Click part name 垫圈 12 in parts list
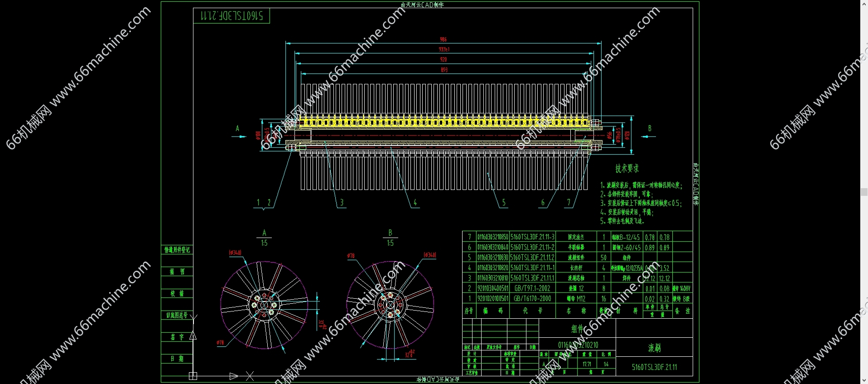Image resolution: width=868 pixels, height=384 pixels. (576, 288)
